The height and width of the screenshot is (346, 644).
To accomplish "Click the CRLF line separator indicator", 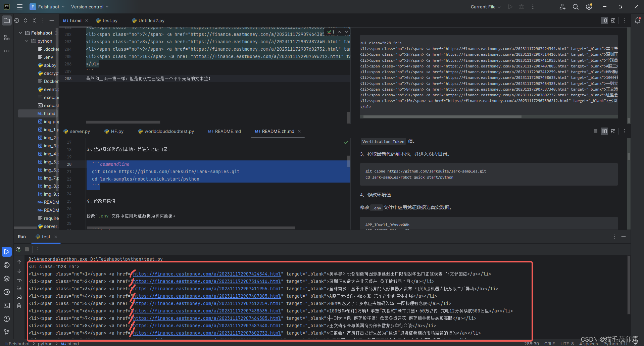I will point(549,344).
